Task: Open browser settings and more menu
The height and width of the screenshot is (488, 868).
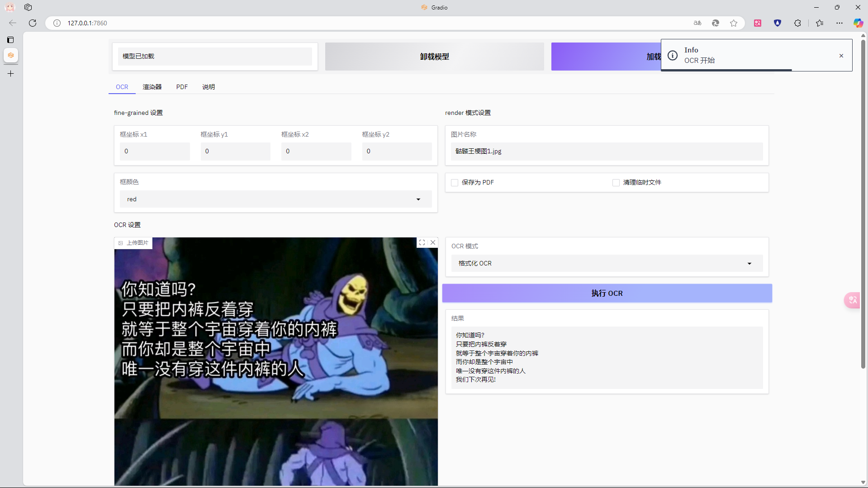Action: coord(840,23)
